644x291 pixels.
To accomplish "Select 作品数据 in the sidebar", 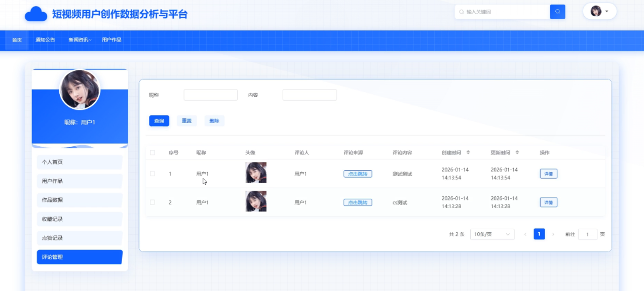I will pyautogui.click(x=80, y=200).
